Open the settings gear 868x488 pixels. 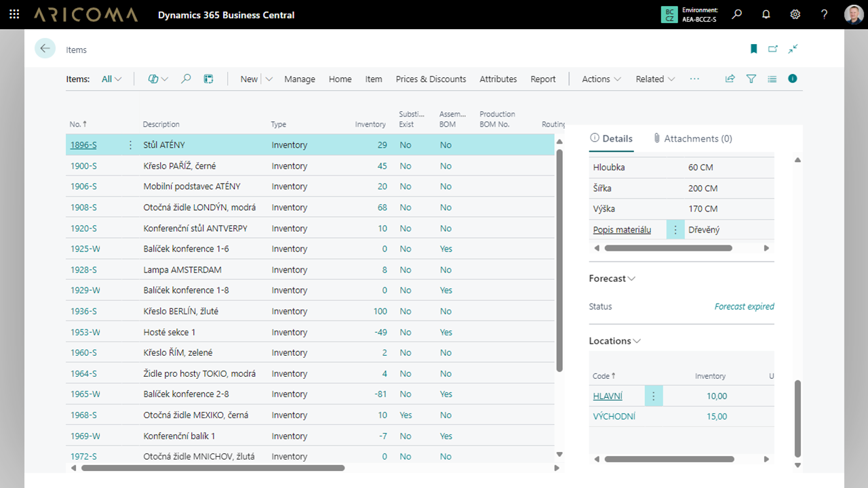click(795, 14)
